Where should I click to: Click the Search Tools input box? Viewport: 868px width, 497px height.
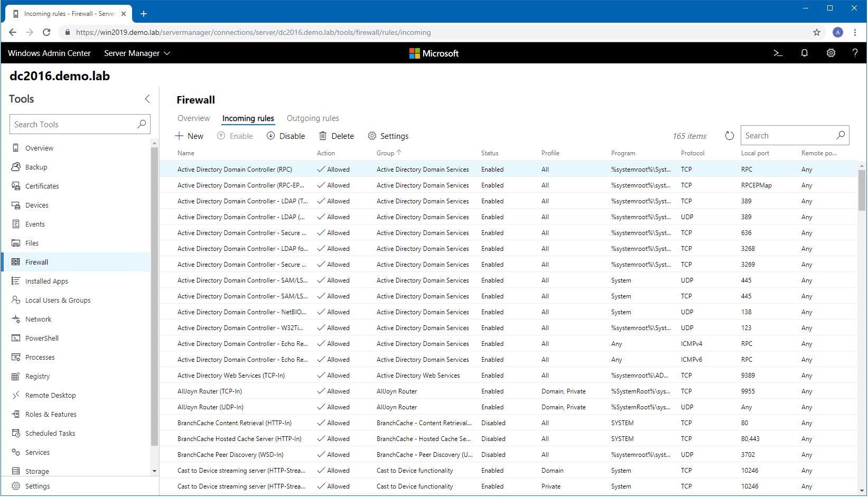coord(74,125)
